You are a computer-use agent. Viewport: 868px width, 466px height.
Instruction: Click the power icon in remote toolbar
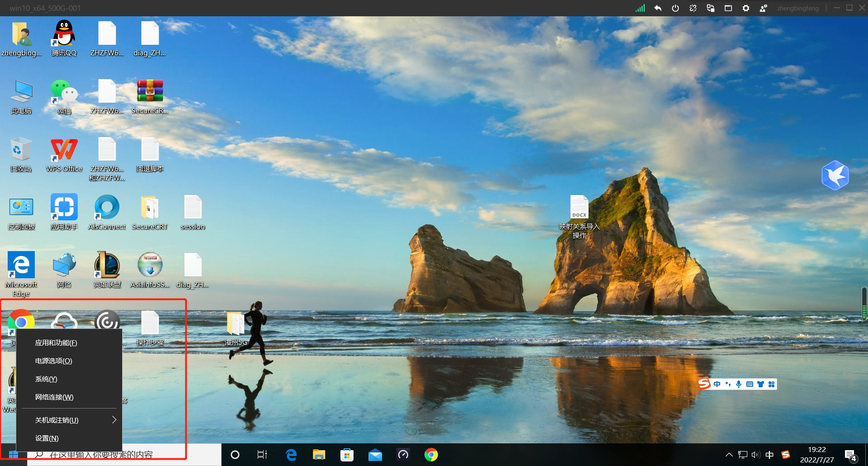tap(675, 8)
